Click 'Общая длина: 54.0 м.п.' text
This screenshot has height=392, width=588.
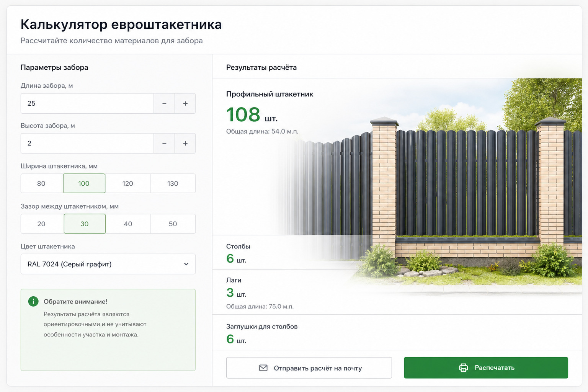tap(262, 131)
